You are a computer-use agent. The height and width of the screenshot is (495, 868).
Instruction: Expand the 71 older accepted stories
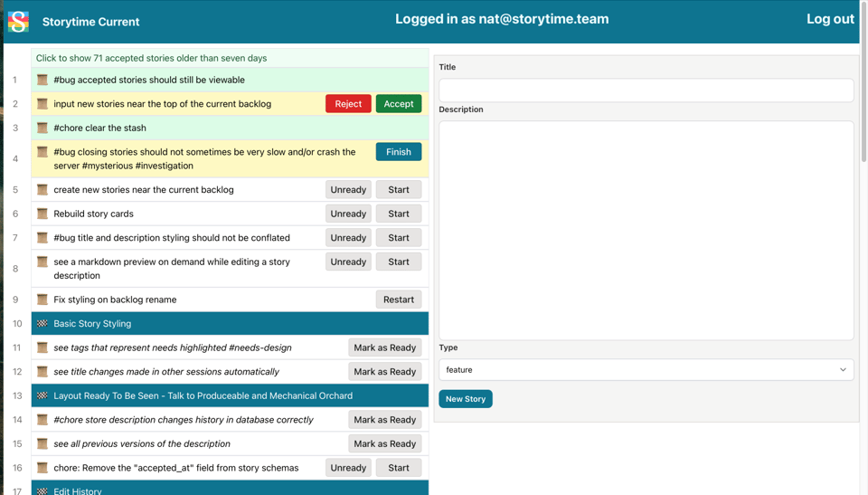click(x=151, y=58)
